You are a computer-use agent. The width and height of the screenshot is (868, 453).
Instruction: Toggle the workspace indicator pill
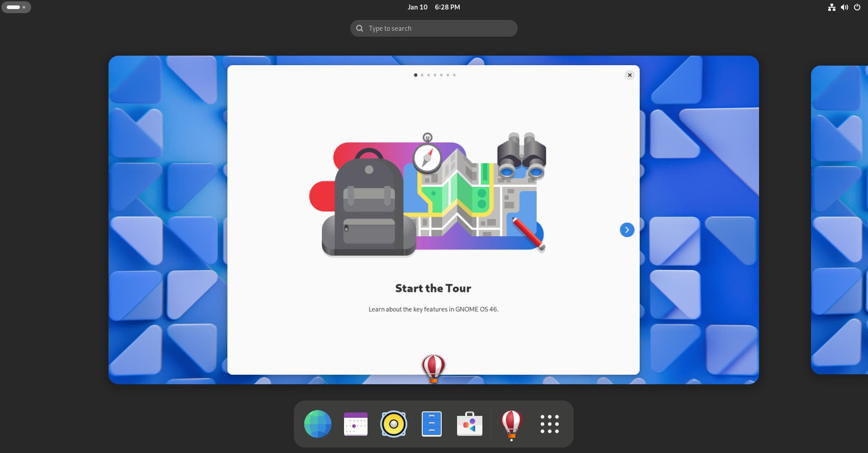coord(16,7)
